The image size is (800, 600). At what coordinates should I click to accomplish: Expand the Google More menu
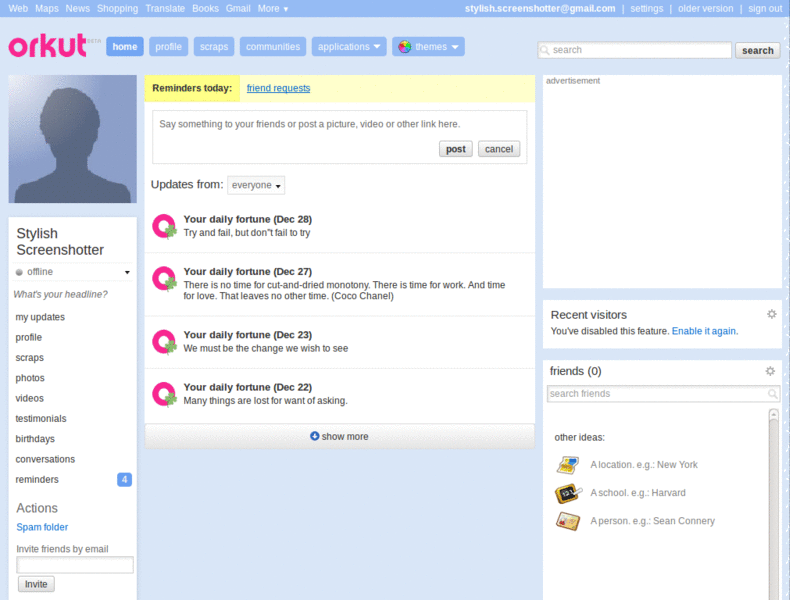coord(272,9)
